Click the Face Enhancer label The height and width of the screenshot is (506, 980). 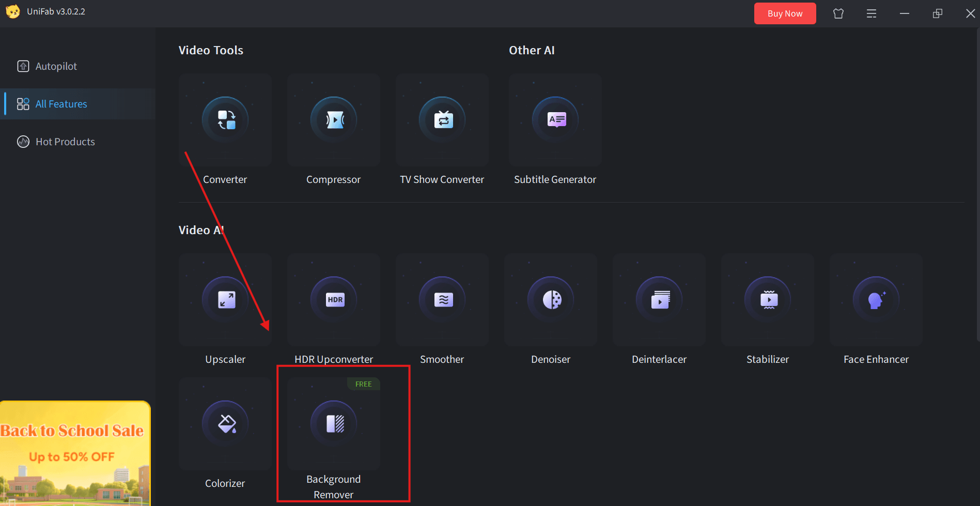pyautogui.click(x=876, y=359)
